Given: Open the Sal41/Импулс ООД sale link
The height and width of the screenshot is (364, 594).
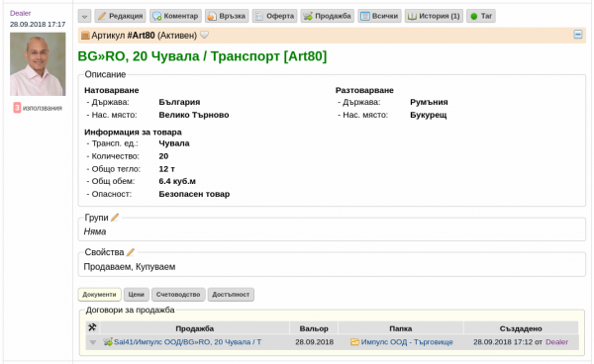Looking at the screenshot, I should (187, 342).
